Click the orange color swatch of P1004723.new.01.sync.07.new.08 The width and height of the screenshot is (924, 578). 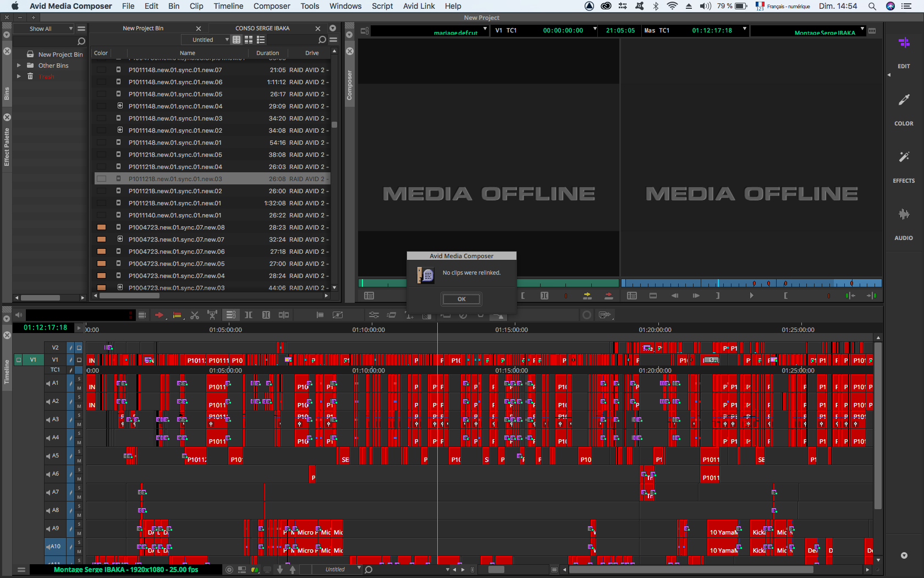(101, 227)
